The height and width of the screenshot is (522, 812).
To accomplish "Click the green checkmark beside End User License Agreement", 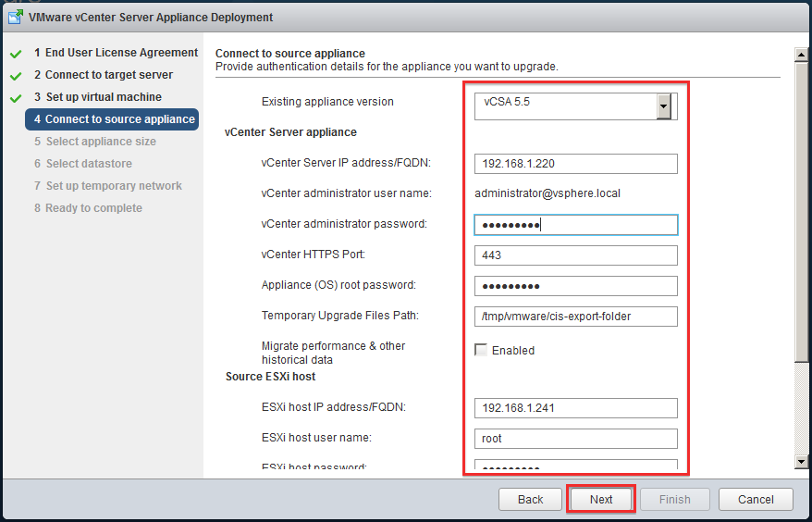I will [x=16, y=54].
